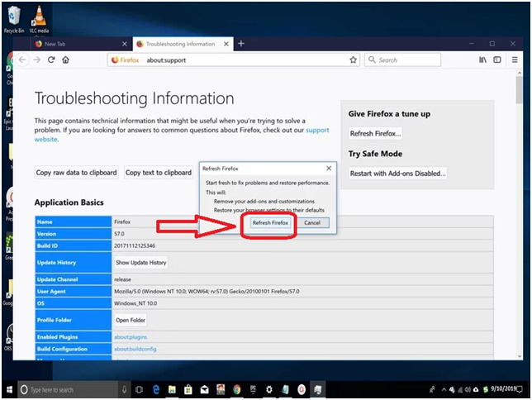Screen dimensions: 532x400
Task: Go to Firefox home page
Action: pos(65,60)
